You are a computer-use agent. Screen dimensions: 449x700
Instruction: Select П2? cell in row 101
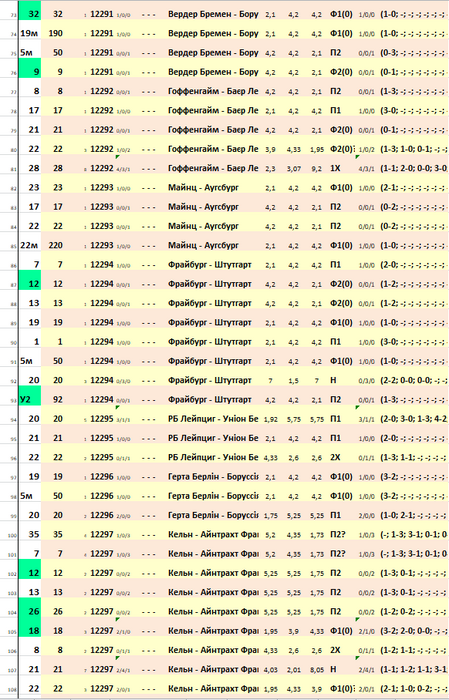click(x=337, y=554)
